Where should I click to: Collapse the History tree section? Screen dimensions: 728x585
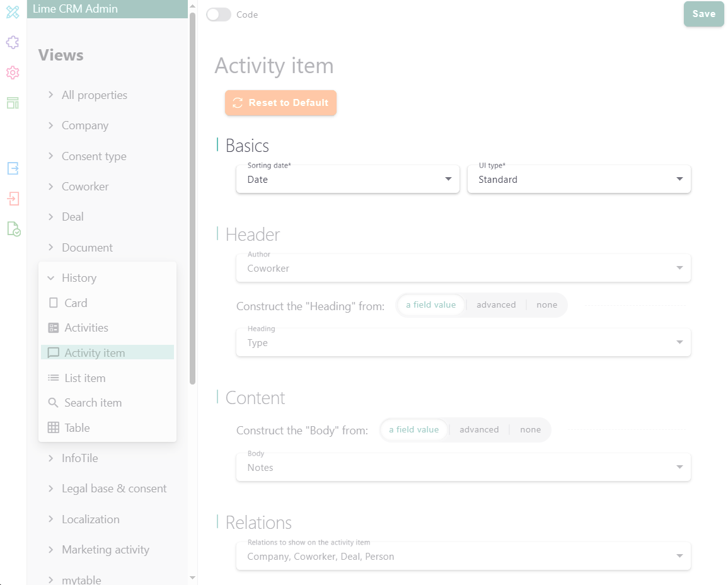click(51, 278)
